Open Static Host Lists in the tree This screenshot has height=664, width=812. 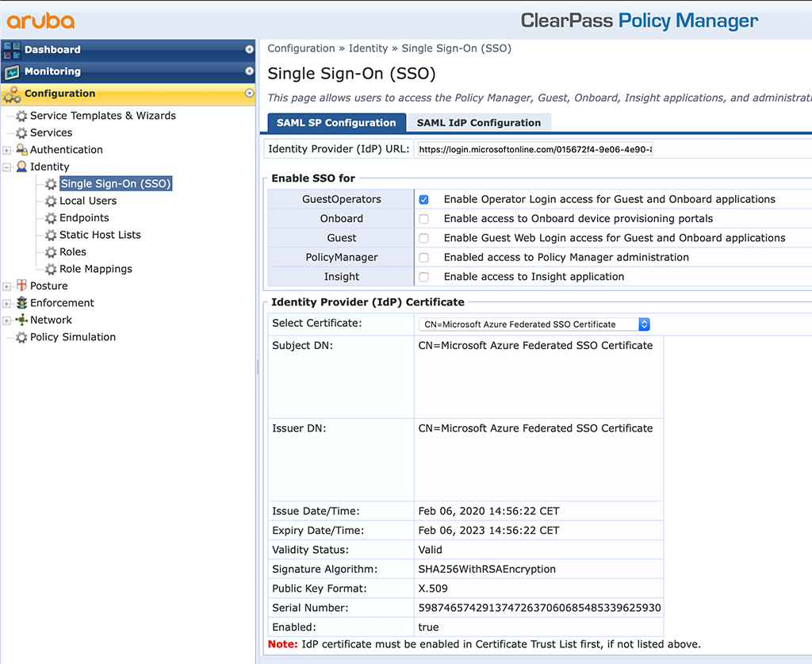pos(100,235)
